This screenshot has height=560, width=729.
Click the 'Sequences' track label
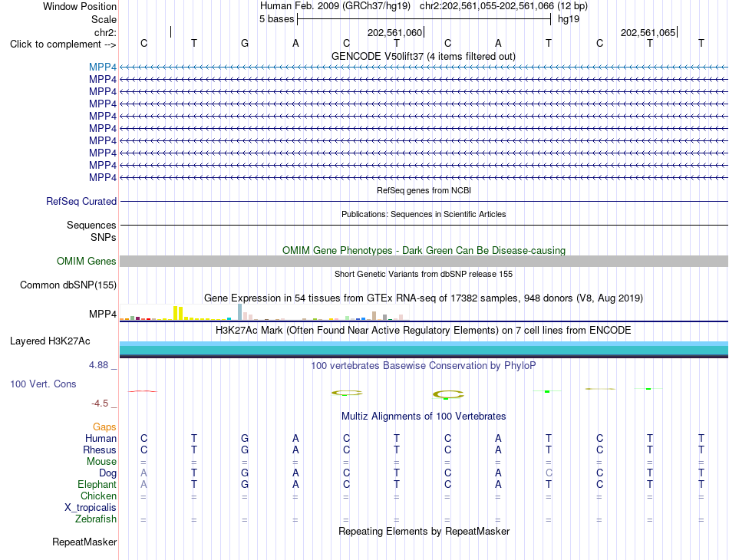coord(91,226)
